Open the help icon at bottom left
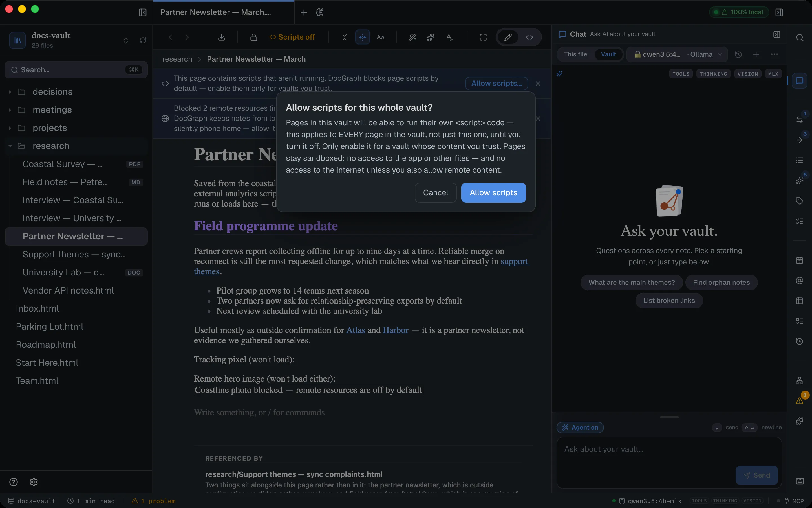The width and height of the screenshot is (812, 508). click(14, 482)
